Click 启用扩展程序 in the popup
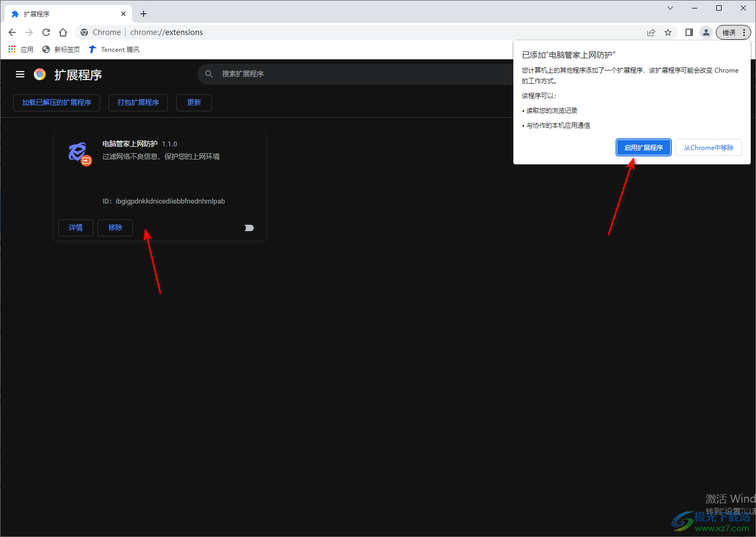Screen dimensions: 756x537 [x=644, y=147]
